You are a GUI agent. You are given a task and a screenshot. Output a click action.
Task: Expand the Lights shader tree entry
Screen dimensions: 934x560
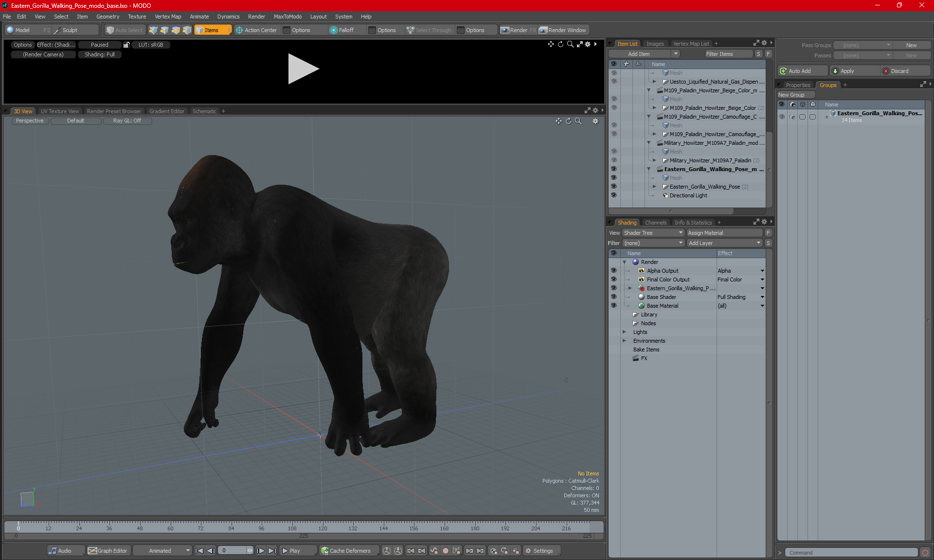point(624,332)
